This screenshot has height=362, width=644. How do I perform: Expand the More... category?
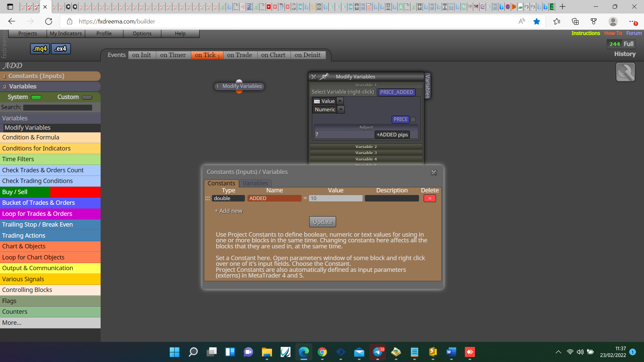(x=50, y=323)
